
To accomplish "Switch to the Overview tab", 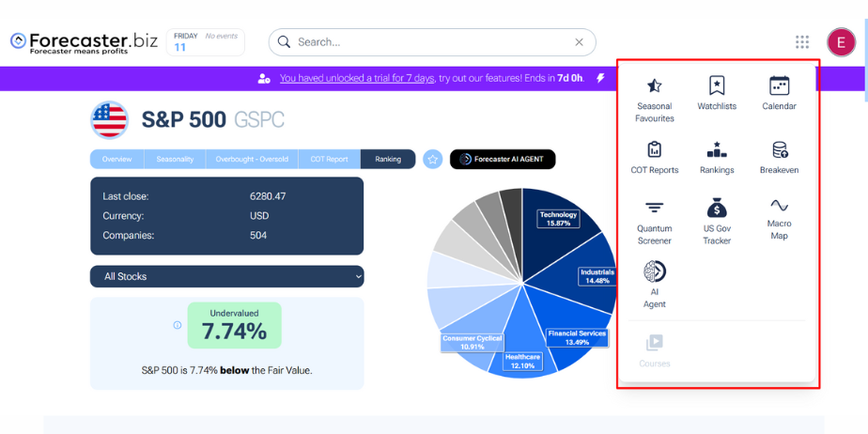I will (x=116, y=159).
